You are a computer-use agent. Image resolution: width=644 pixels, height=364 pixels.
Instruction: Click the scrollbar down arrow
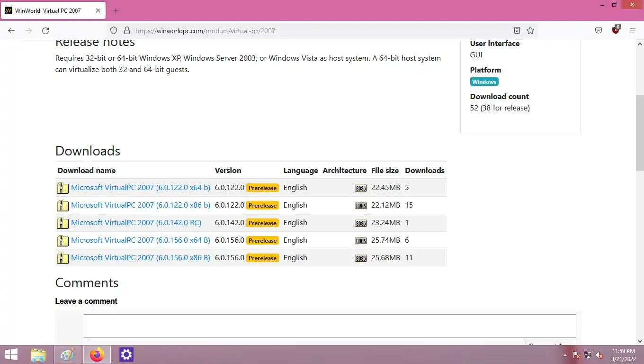pyautogui.click(x=640, y=341)
